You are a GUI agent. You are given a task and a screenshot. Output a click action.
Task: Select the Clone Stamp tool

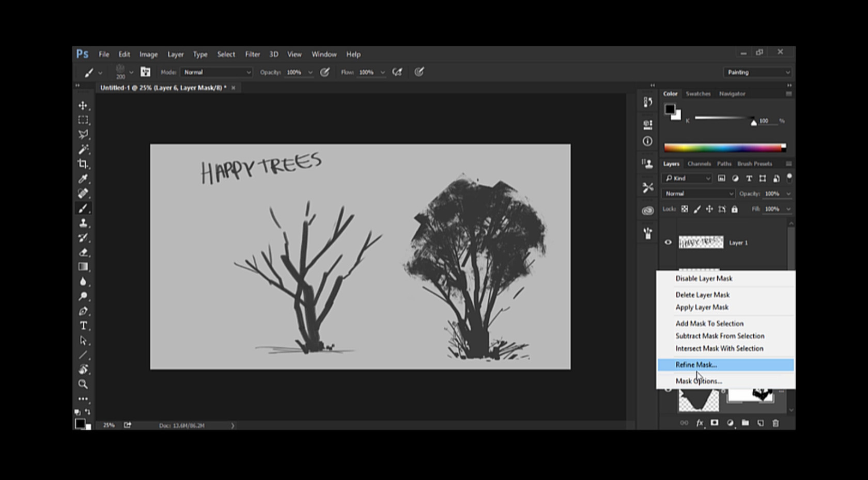coord(83,223)
